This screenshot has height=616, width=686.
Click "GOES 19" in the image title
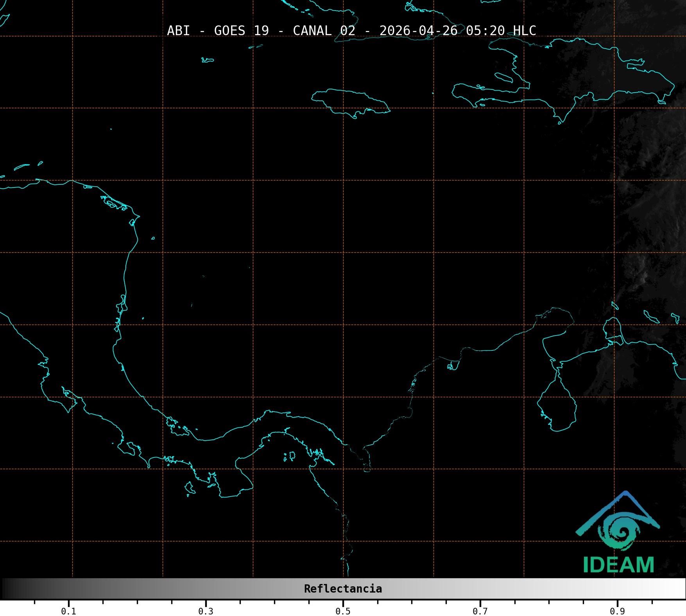(241, 30)
